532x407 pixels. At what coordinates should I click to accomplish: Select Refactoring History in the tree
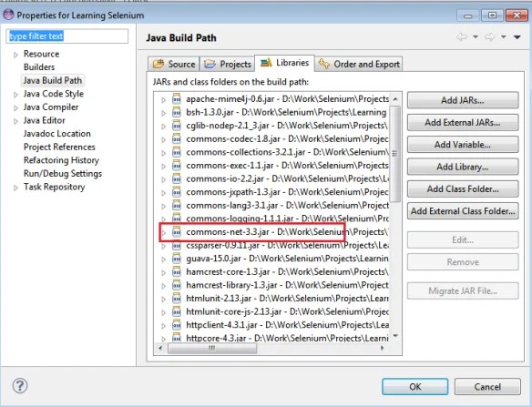point(61,160)
